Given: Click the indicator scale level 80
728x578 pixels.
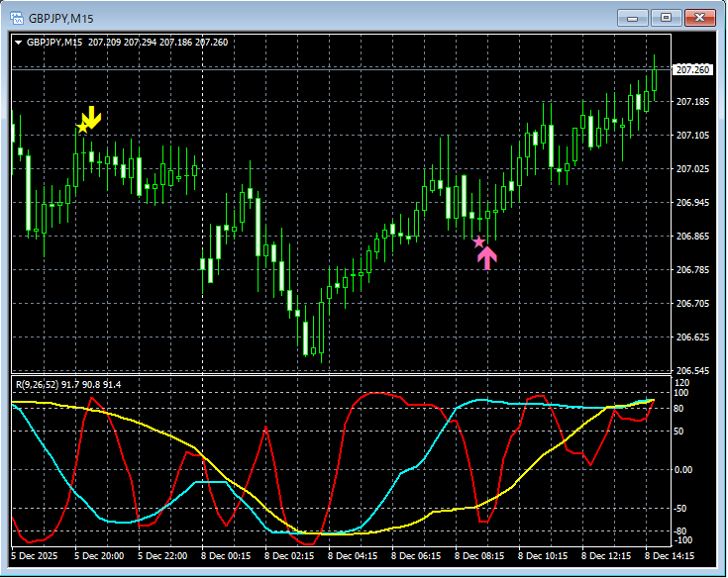Looking at the screenshot, I should click(681, 407).
